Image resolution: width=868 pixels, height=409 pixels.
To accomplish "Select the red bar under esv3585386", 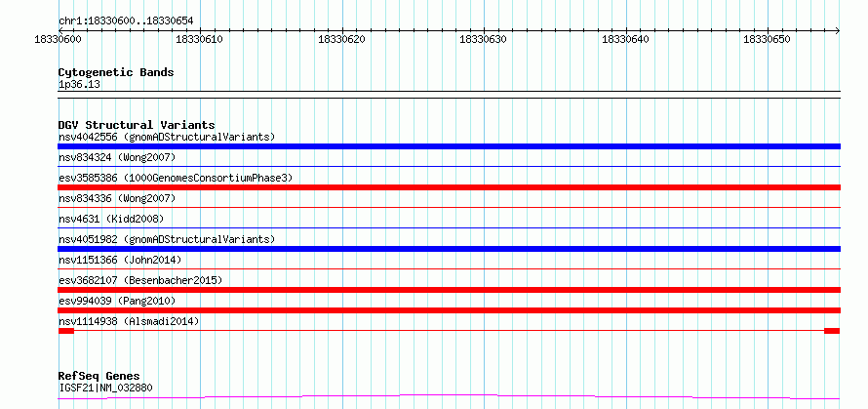I will tap(449, 187).
